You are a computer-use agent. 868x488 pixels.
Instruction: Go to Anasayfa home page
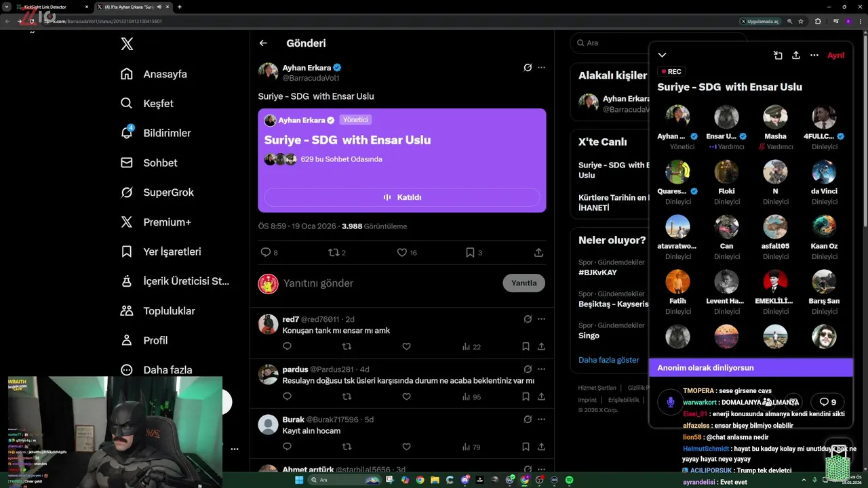154,74
